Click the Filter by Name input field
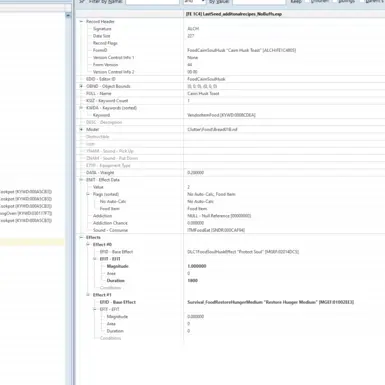 [x=152, y=2]
